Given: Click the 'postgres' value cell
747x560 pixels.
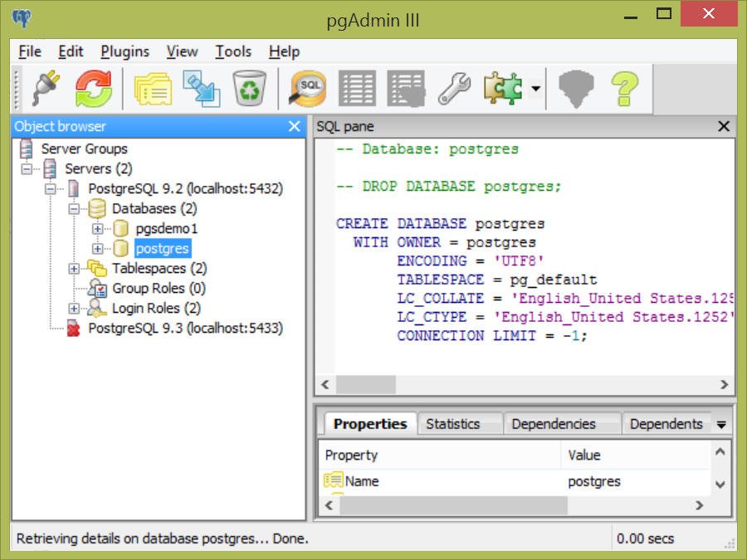Looking at the screenshot, I should tap(594, 481).
